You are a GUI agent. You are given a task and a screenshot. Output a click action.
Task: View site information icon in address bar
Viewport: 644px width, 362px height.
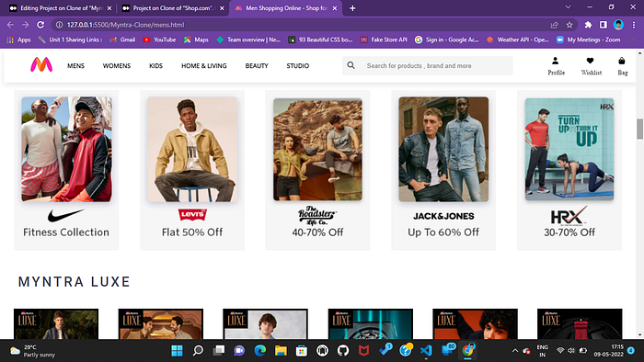(x=59, y=25)
